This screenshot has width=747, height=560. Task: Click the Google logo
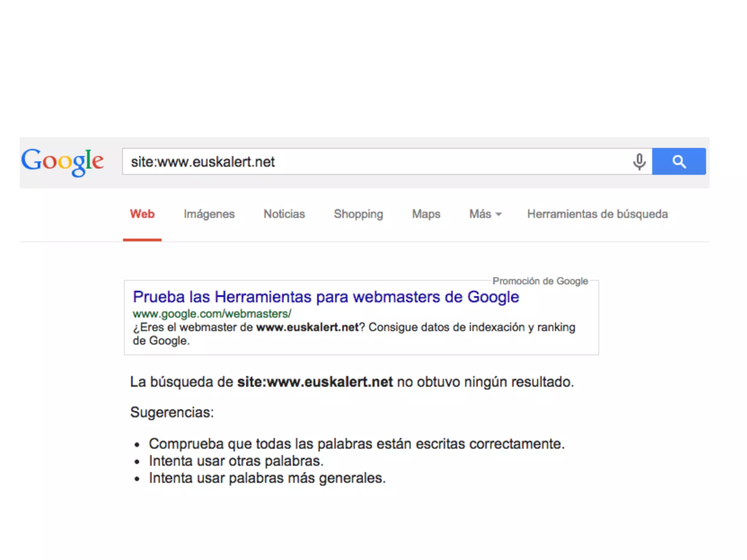pos(62,162)
